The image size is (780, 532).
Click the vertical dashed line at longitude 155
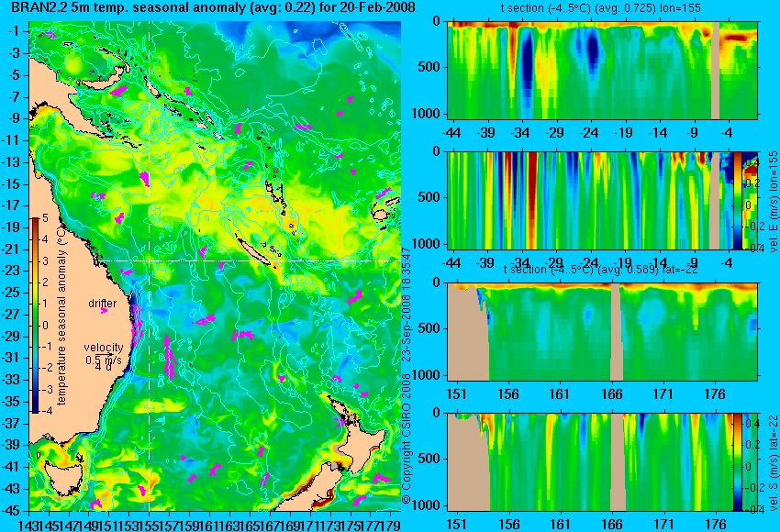tap(150, 266)
